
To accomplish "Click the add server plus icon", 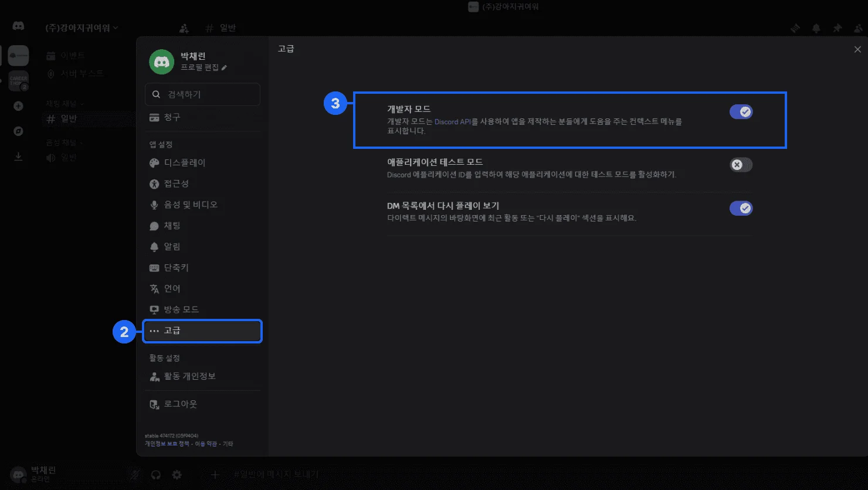I will (x=18, y=106).
